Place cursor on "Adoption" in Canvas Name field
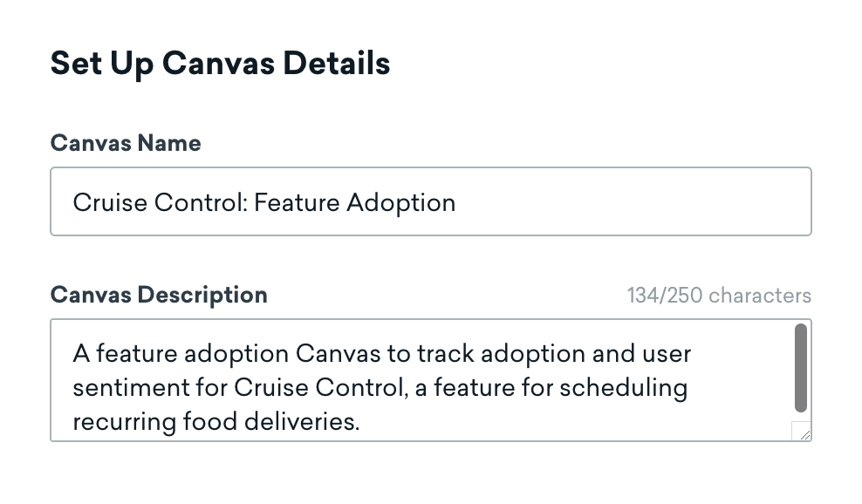862x504 pixels. click(x=401, y=203)
